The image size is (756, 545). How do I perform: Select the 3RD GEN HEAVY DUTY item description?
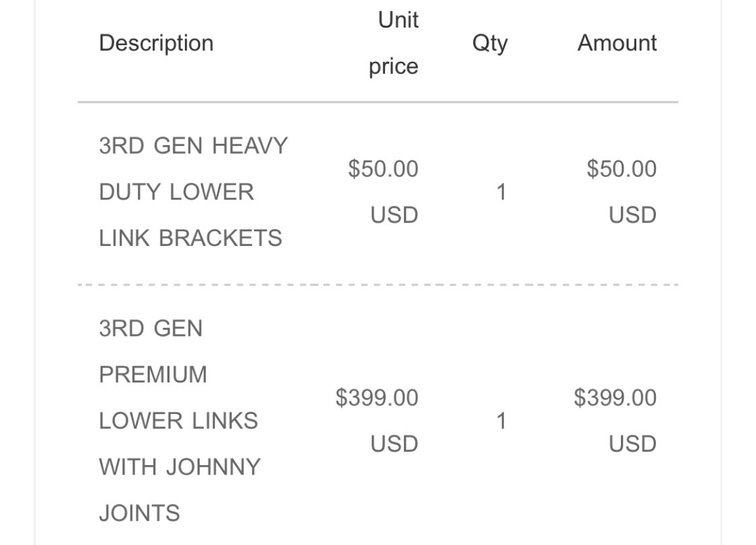[194, 192]
